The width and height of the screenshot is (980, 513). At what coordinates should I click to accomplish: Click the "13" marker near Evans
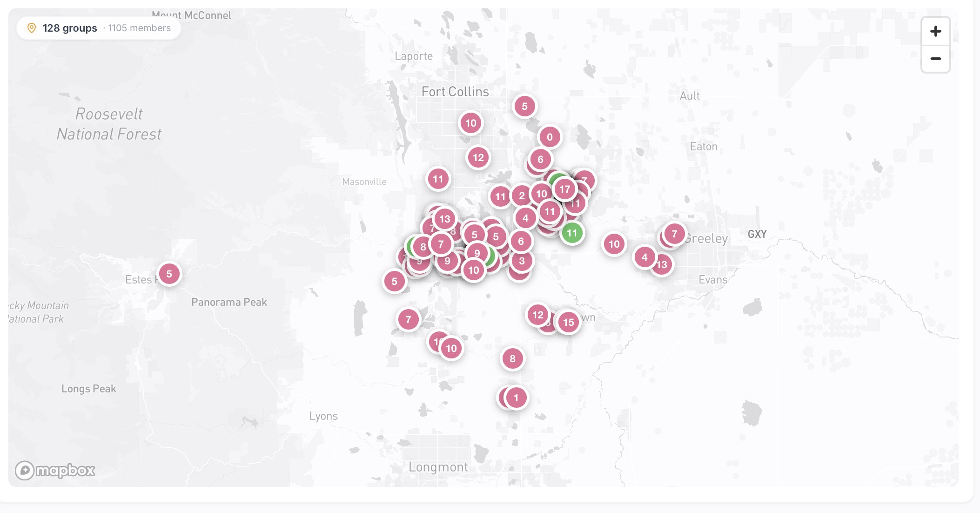661,263
